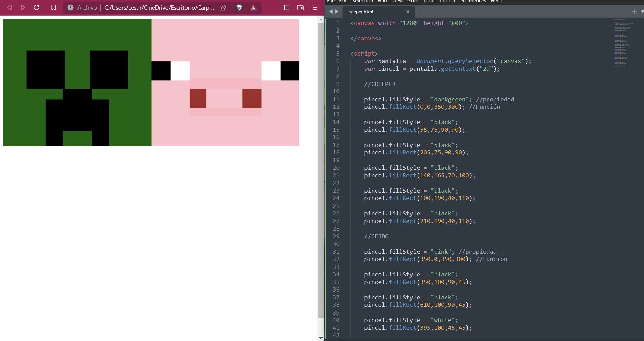This screenshot has width=644, height=341.
Task: Click the browser page vertical scrollbar
Action: coord(321,169)
